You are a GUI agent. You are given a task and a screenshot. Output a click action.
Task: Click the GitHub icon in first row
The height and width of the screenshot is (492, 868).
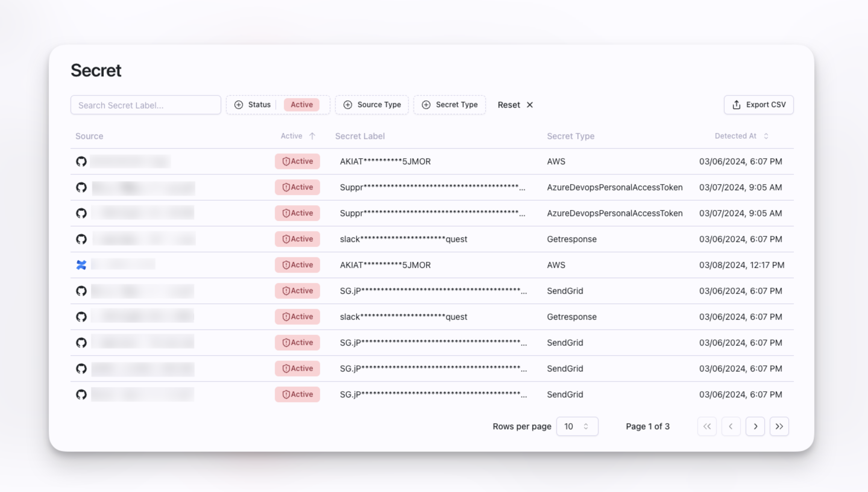pos(81,161)
